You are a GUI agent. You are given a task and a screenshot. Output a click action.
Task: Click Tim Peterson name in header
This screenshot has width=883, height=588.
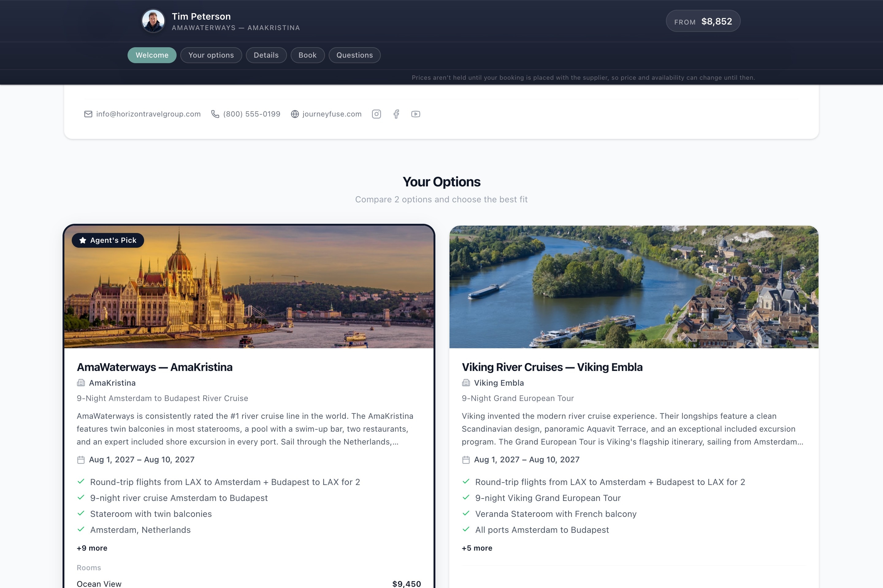click(201, 17)
